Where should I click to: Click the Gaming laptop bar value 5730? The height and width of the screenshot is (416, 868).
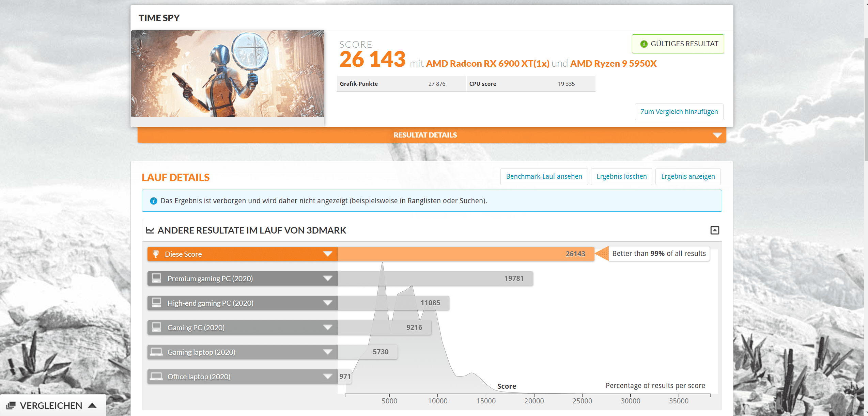(x=380, y=352)
